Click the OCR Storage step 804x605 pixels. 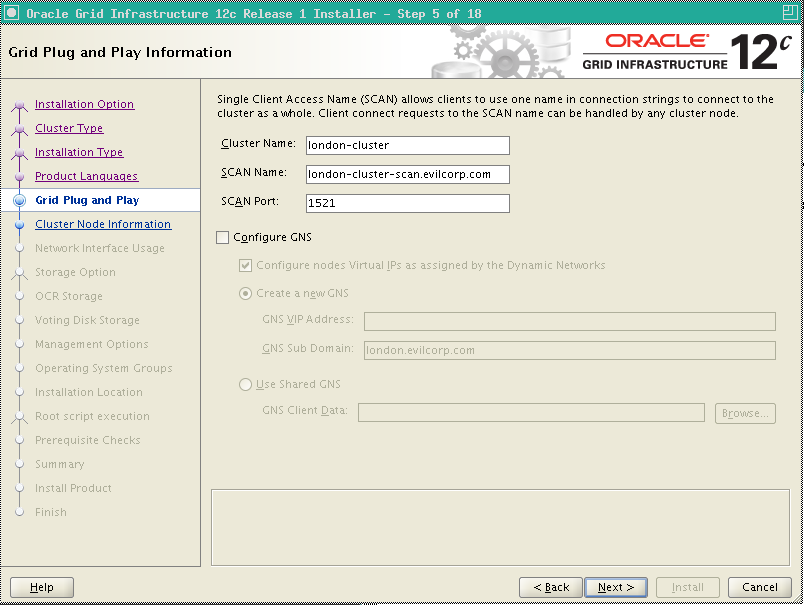(69, 296)
